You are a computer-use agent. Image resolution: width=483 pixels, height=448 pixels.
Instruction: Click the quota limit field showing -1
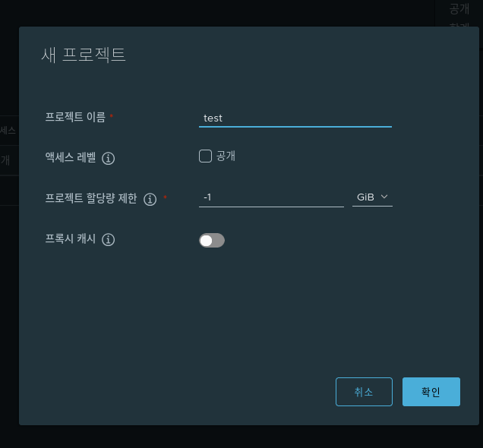tap(270, 197)
